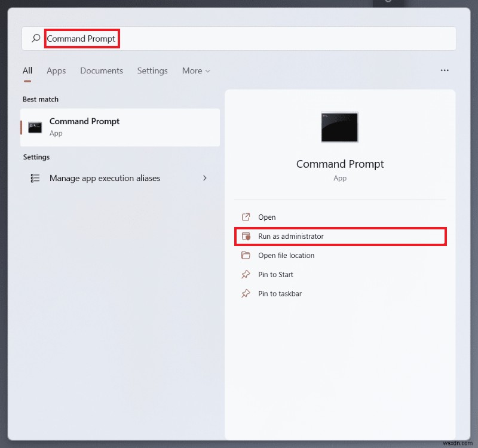Click the Open arrow icon beside Open

point(246,217)
